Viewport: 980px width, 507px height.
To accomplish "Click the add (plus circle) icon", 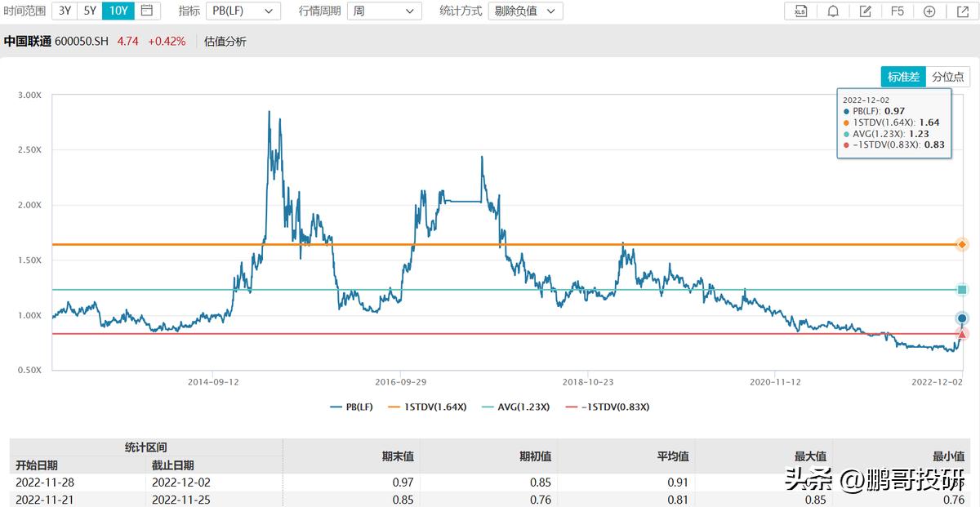I will pos(929,11).
